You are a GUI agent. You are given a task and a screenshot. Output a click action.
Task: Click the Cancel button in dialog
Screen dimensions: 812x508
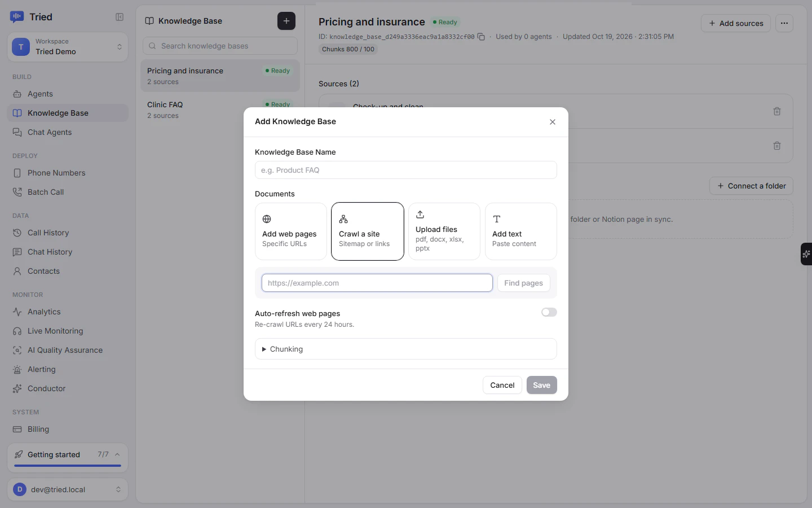pyautogui.click(x=502, y=385)
